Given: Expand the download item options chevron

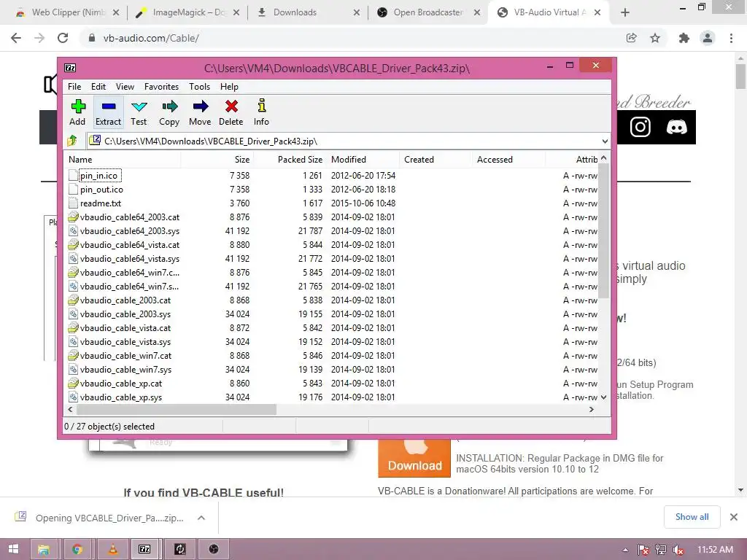Looking at the screenshot, I should tap(201, 518).
